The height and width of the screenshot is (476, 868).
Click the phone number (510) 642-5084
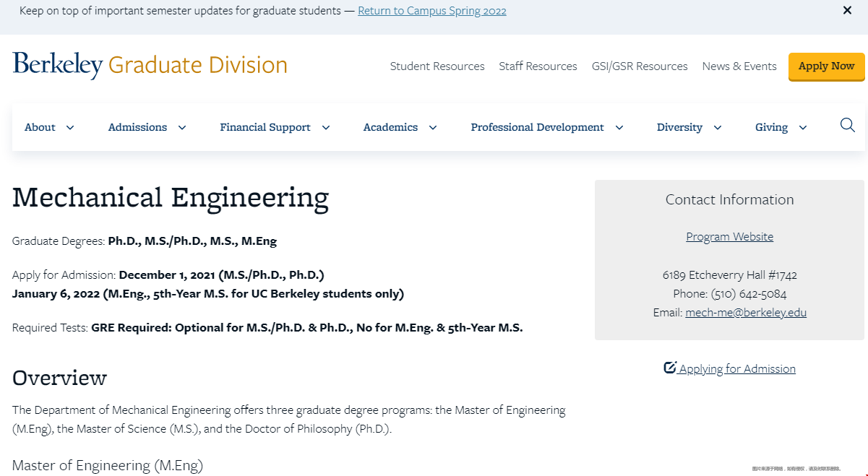(749, 294)
